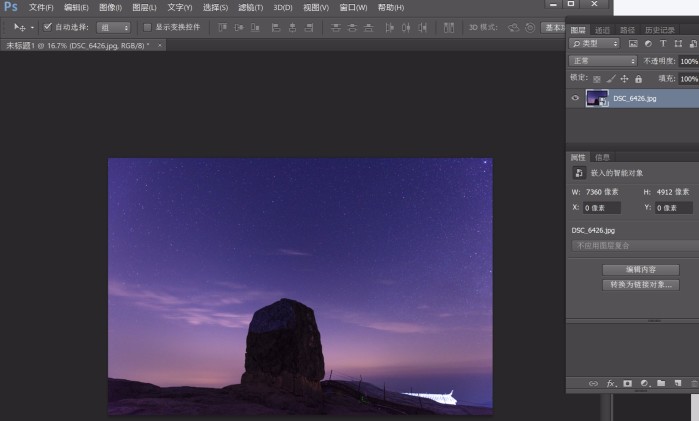Click the align bottom edges icon
Screen dimensions: 699x421
tap(255, 28)
